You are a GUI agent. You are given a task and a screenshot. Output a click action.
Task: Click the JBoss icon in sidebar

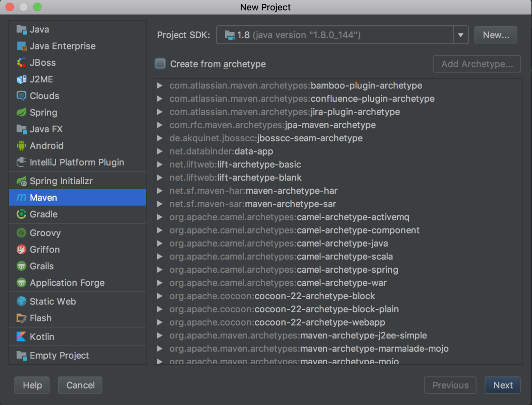[21, 63]
